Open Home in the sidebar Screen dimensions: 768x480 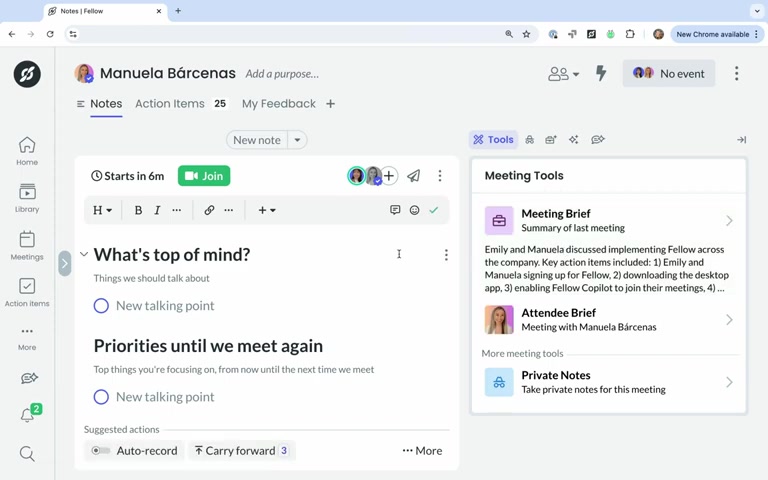[27, 151]
